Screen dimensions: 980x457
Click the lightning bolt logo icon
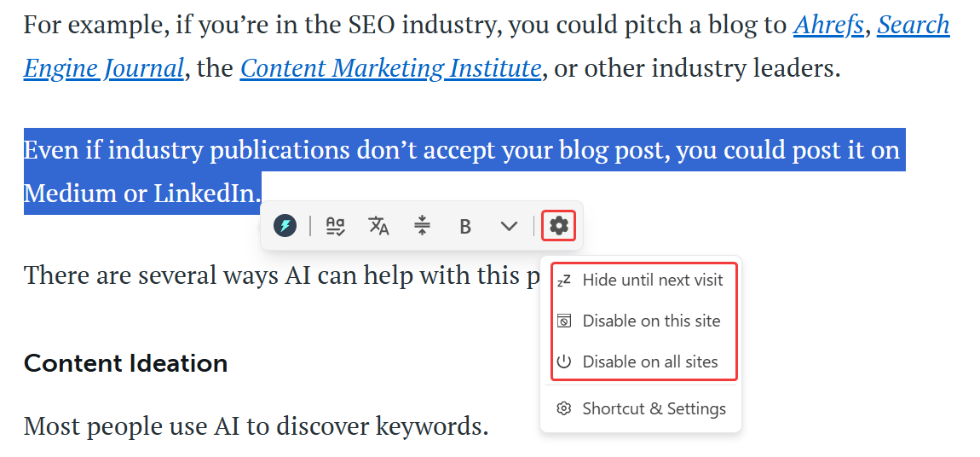pos(285,226)
